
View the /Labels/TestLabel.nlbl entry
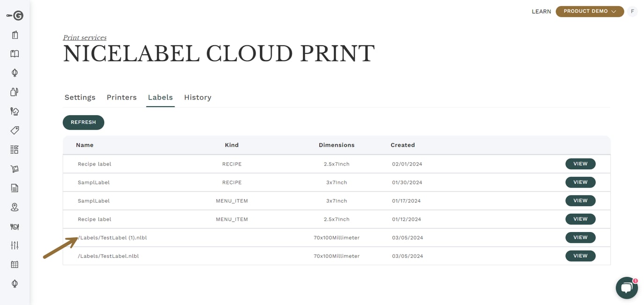(580, 256)
